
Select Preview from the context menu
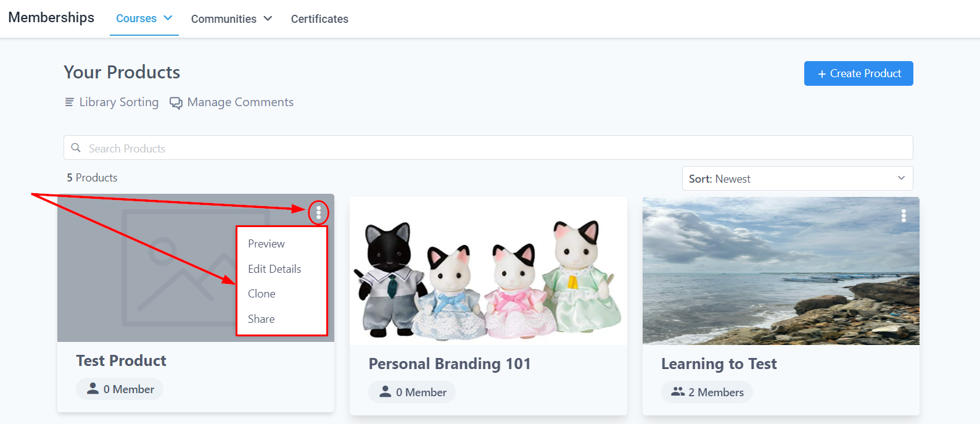(266, 244)
